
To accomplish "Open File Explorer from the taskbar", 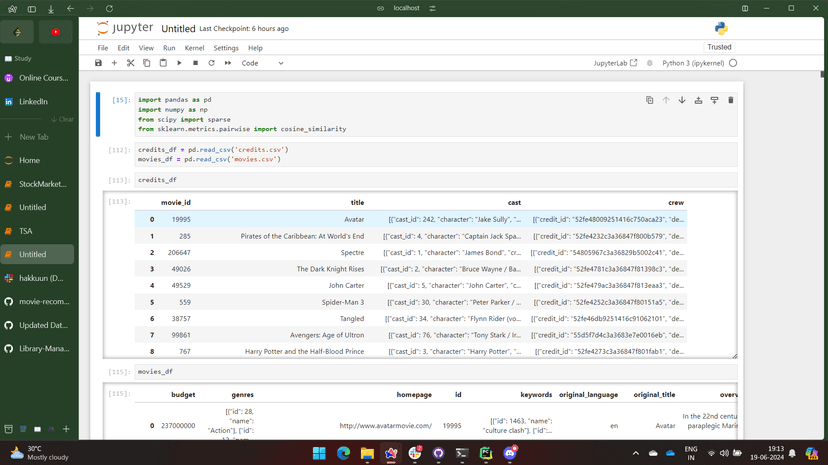I will (367, 453).
